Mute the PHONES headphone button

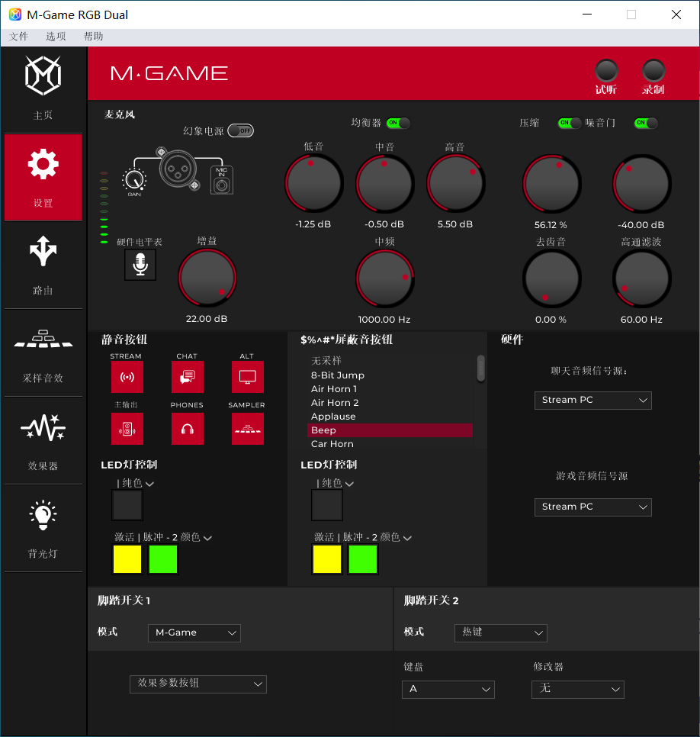(x=188, y=429)
